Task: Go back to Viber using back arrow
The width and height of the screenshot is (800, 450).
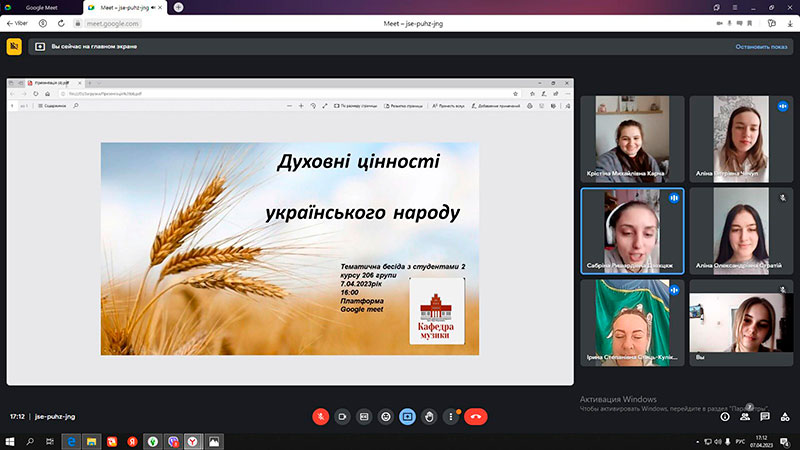Action: coord(17,23)
